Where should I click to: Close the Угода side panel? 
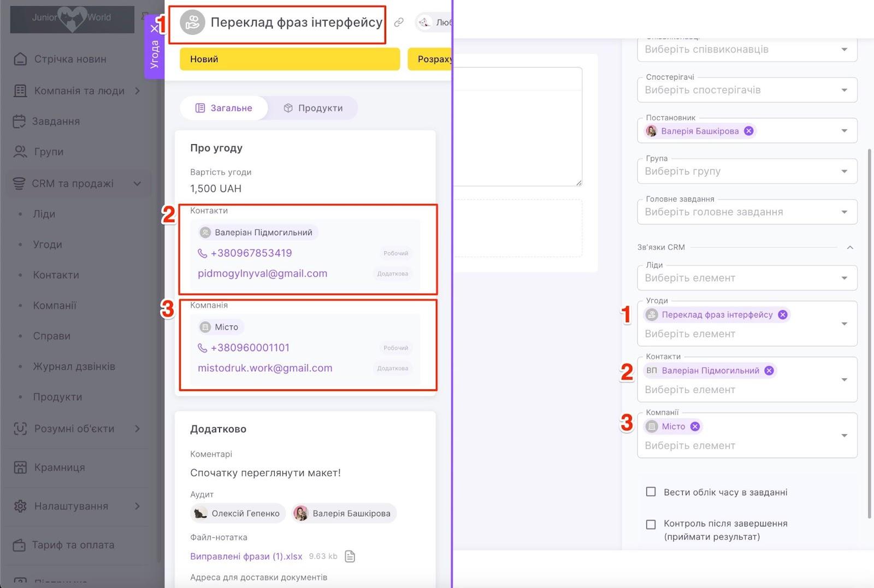click(155, 28)
